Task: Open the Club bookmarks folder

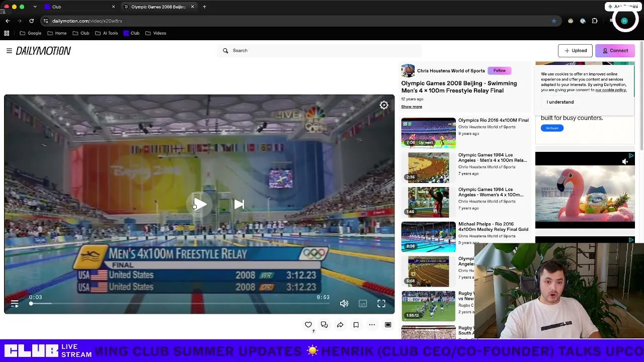Action: point(81,33)
